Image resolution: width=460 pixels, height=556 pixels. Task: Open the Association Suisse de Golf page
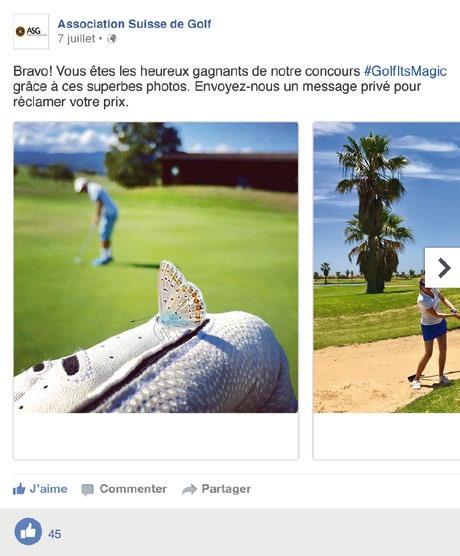[x=134, y=24]
